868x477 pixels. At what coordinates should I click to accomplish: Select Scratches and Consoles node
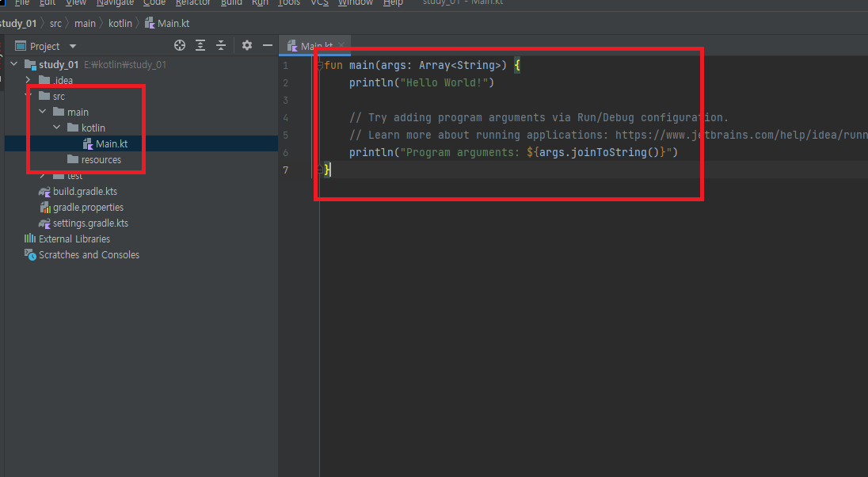pyautogui.click(x=89, y=255)
